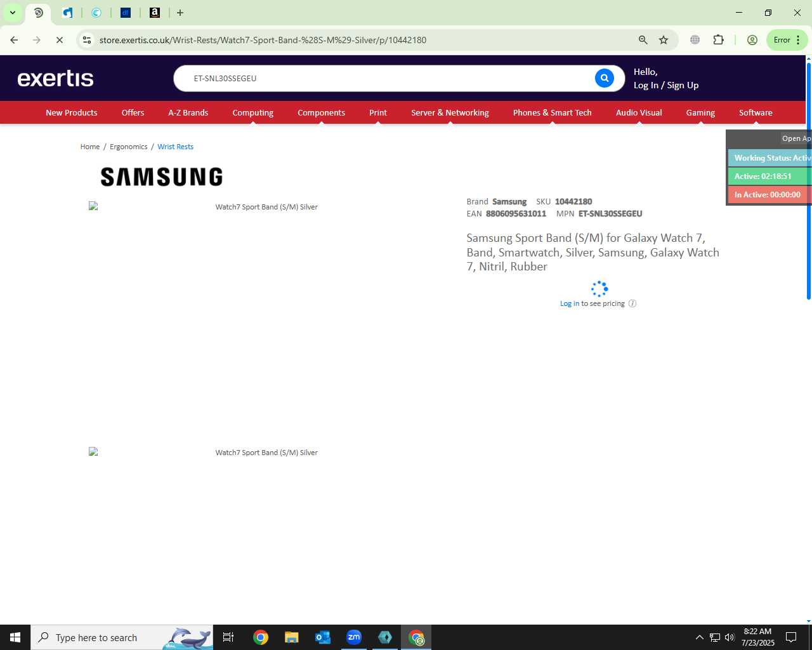Click the pricing info icon
This screenshot has width=812, height=650.
click(632, 303)
